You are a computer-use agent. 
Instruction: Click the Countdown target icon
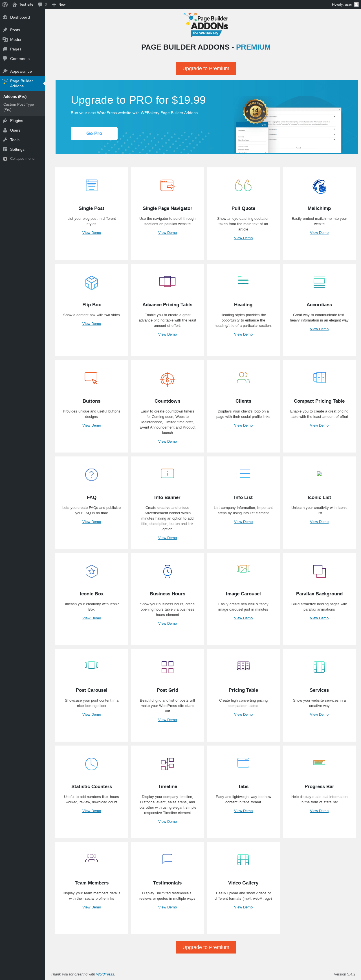[x=167, y=379]
